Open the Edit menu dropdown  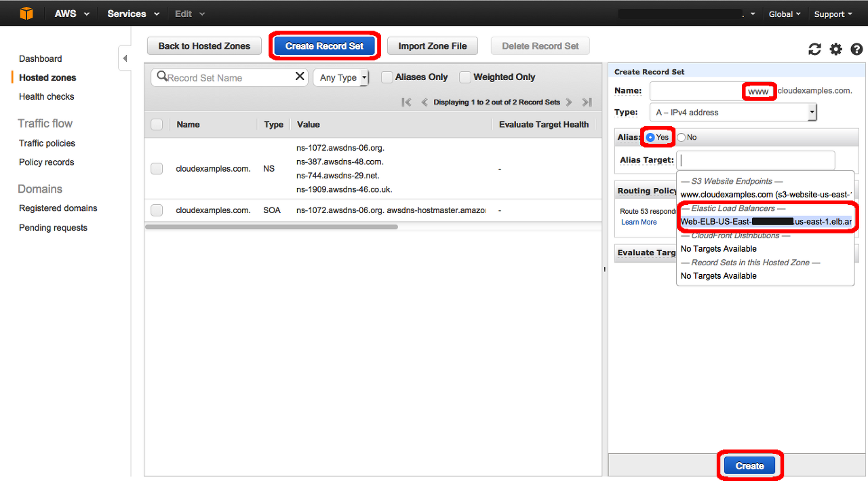190,14
